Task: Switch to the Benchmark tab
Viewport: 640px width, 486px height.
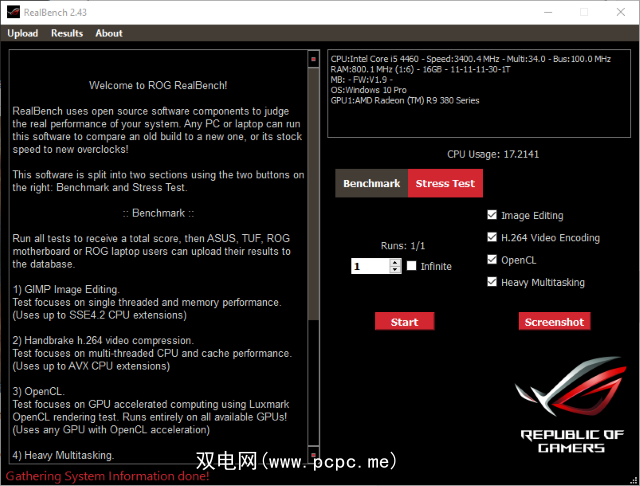Action: pos(371,184)
